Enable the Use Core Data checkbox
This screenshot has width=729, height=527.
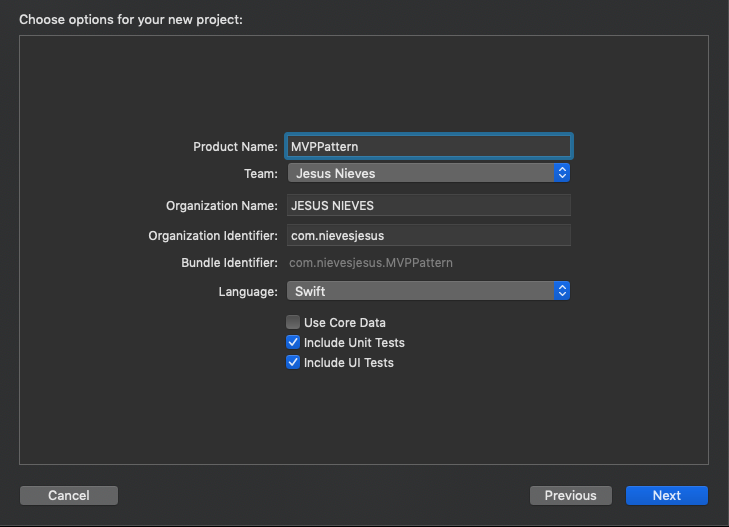click(293, 322)
